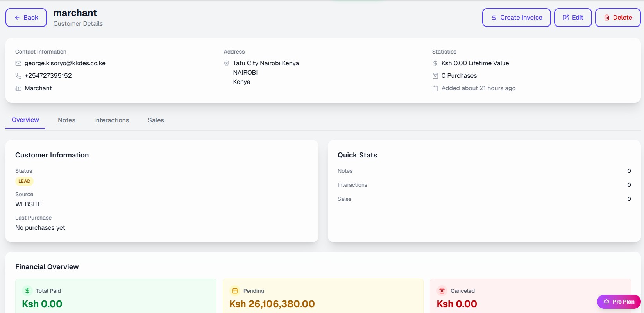Open the Pro Plan upgrade badge
The width and height of the screenshot is (644, 313).
coord(619,302)
